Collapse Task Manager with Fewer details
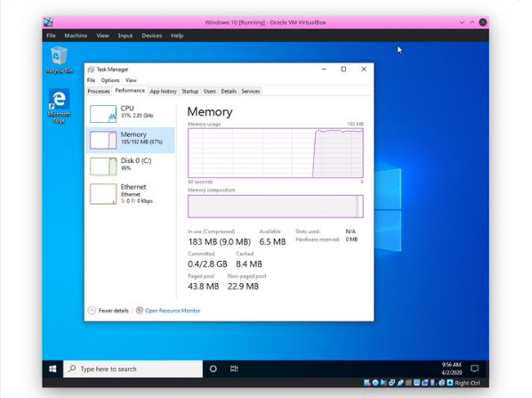532x398 pixels. tap(109, 311)
